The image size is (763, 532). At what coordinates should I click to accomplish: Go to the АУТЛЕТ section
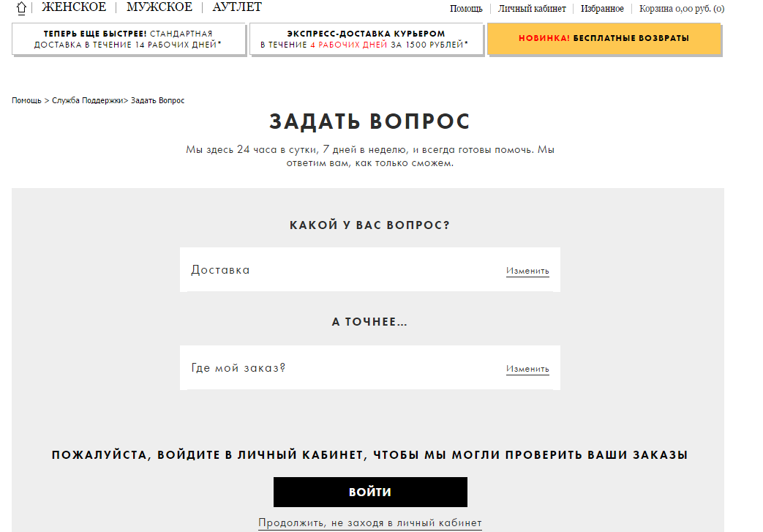coord(237,7)
